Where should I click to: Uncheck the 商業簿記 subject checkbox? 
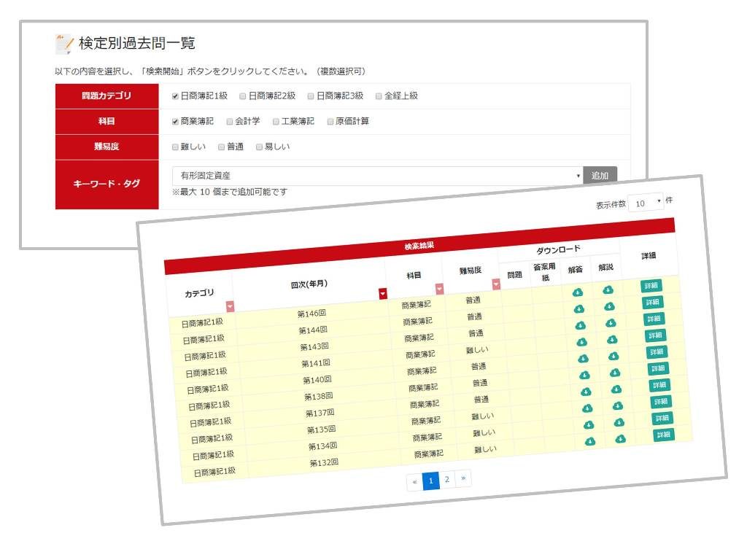click(175, 122)
